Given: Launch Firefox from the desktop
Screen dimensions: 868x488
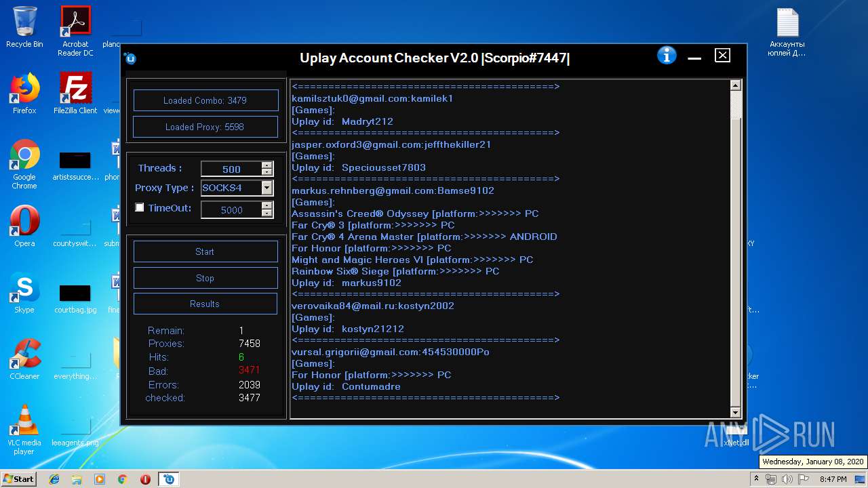Looking at the screenshot, I should point(24,94).
